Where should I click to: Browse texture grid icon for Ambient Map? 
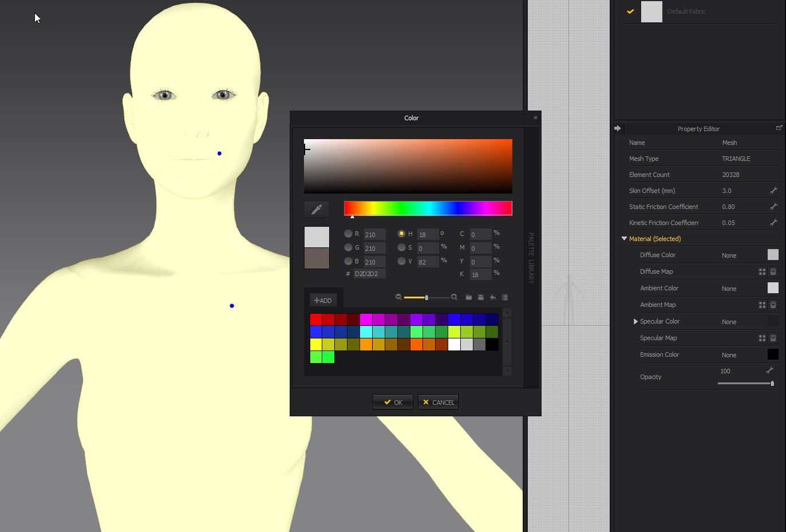coord(762,305)
